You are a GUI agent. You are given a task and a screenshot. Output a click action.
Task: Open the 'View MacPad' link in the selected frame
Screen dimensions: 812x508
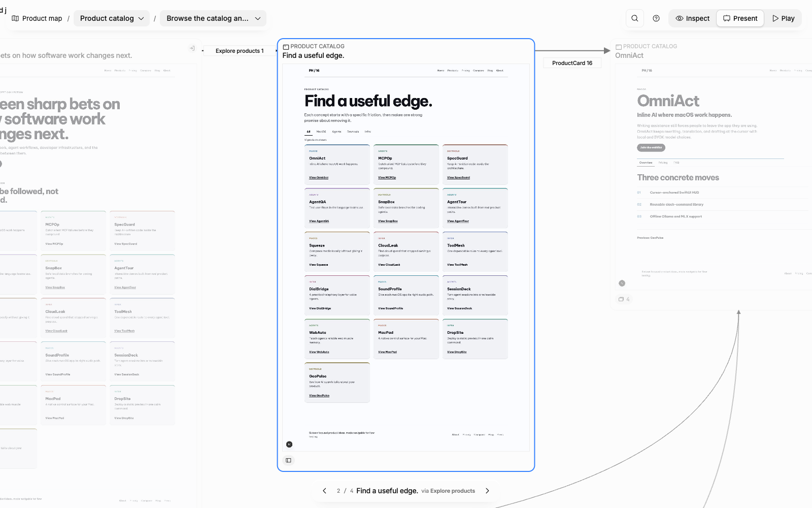click(x=388, y=352)
